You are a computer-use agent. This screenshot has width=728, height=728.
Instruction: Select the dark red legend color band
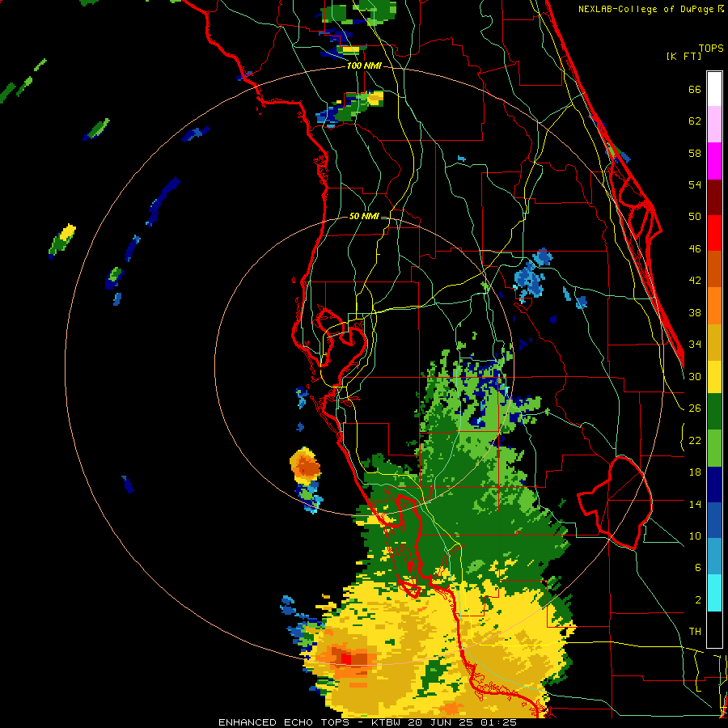tap(714, 197)
